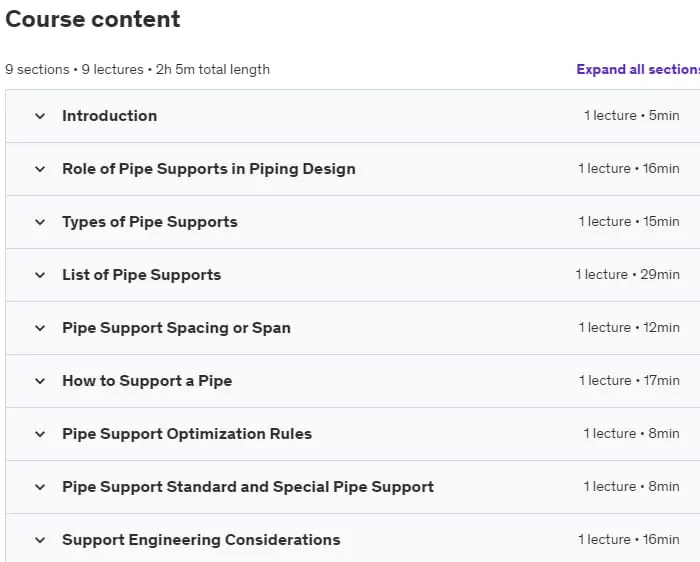The height and width of the screenshot is (562, 700).
Task: Expand Role of Pipe Supports chevron
Action: tap(40, 169)
